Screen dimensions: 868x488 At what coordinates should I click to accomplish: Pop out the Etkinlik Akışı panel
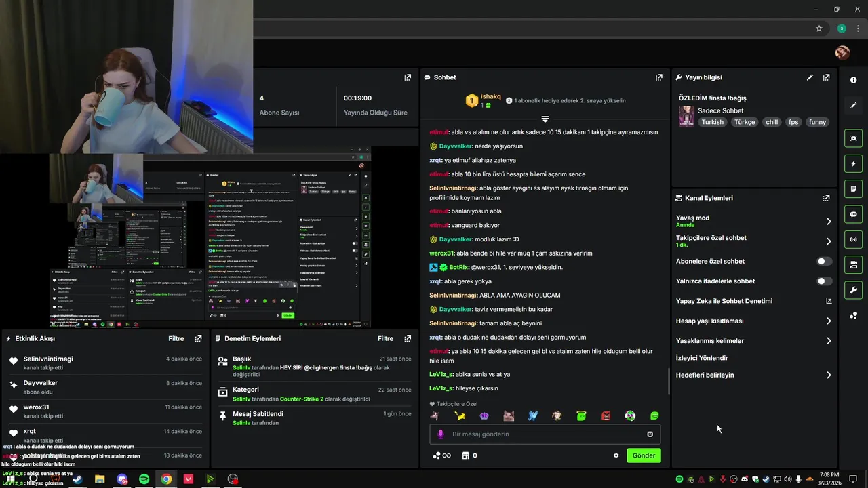(198, 338)
